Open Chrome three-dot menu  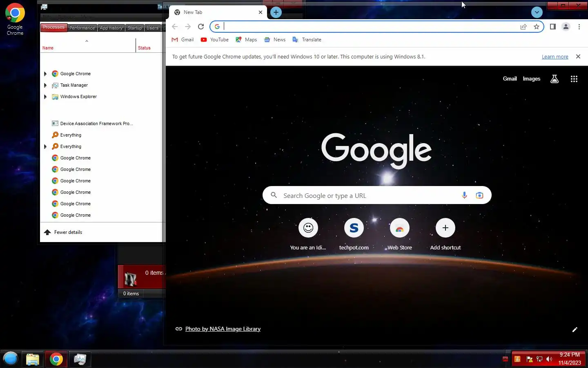point(579,27)
